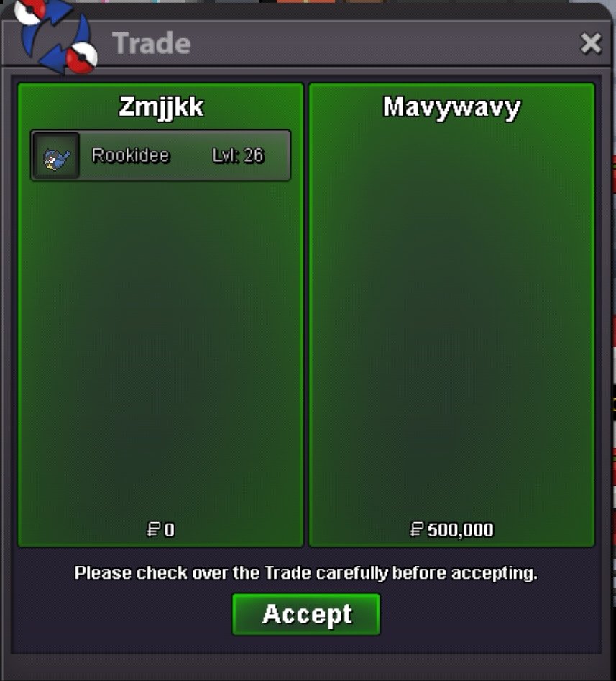Close the Trade window with the X
Viewport: 616px width, 681px height.
591,43
